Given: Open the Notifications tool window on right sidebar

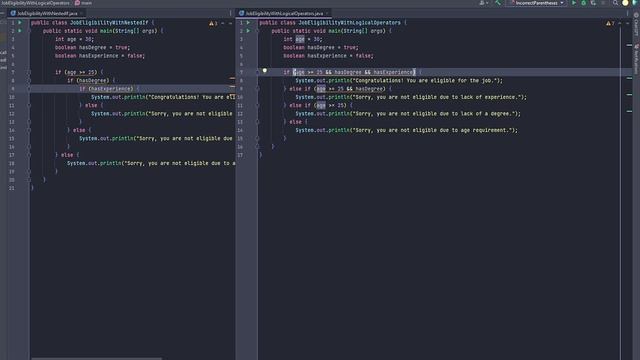Looking at the screenshot, I should point(636,59).
